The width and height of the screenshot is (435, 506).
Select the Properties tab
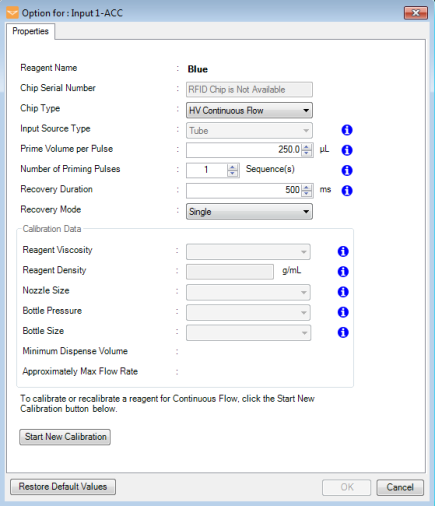30,31
